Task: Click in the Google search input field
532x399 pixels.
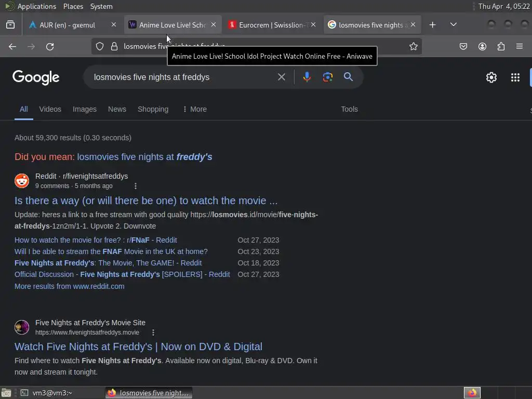Action: tap(183, 77)
